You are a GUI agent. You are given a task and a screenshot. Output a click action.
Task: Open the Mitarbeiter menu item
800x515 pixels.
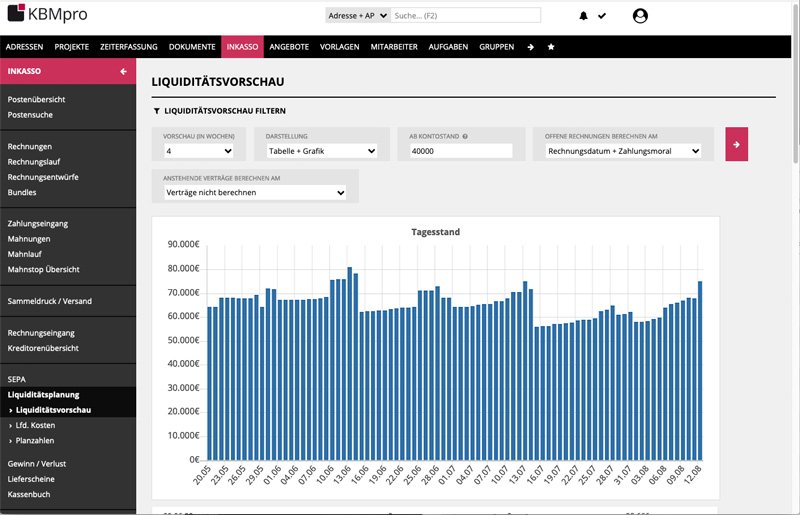pos(393,47)
